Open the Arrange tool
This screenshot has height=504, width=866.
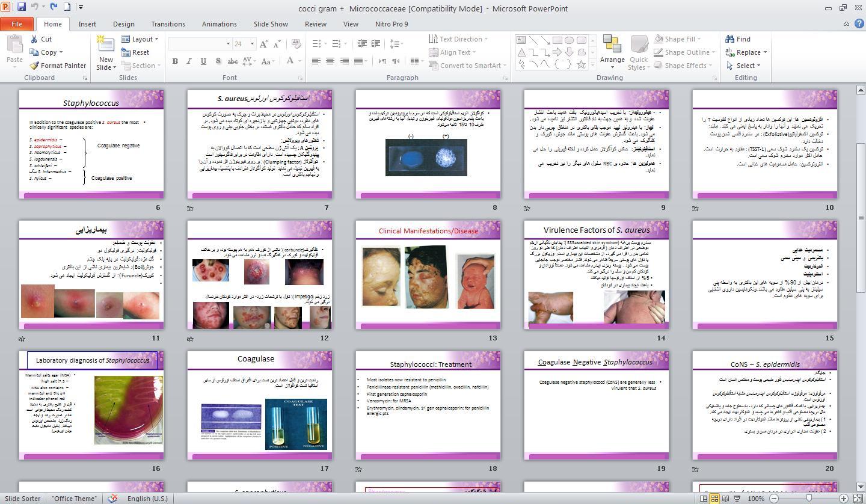[612, 49]
